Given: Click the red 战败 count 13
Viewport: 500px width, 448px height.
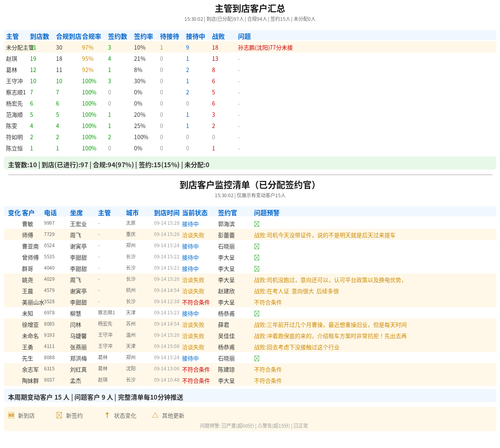Looking at the screenshot, I should click(215, 59).
